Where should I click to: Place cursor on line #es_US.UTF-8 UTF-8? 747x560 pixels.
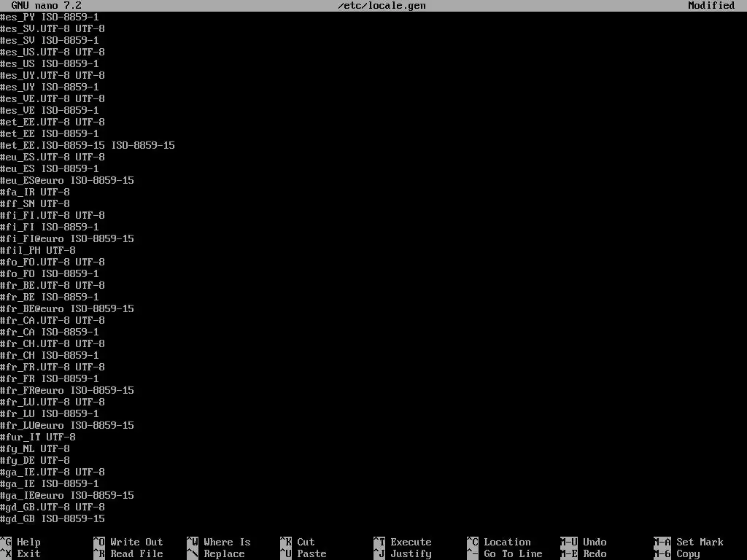(x=53, y=52)
